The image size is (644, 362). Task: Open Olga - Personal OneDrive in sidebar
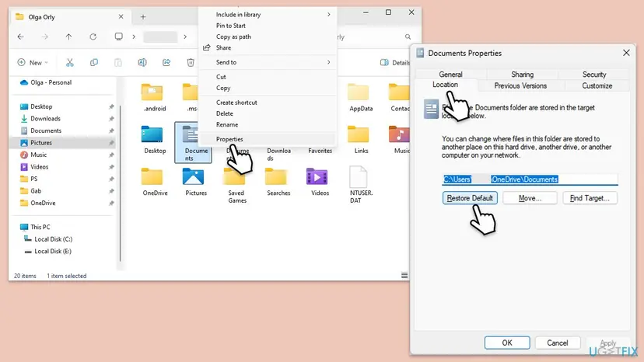click(51, 82)
